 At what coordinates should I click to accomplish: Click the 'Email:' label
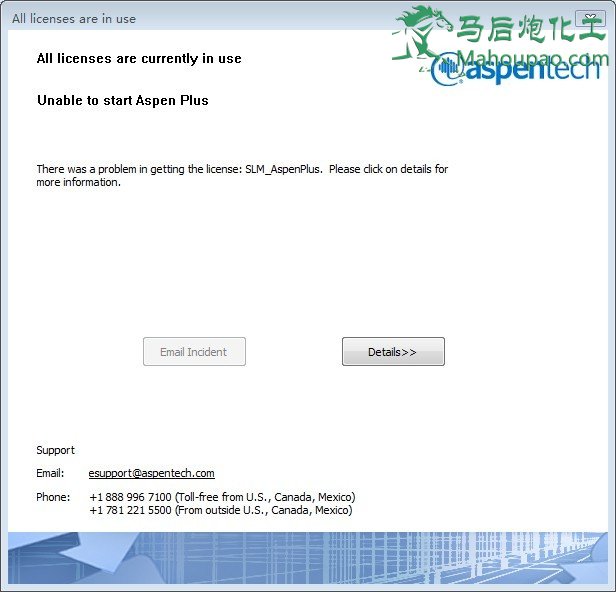pyautogui.click(x=50, y=473)
